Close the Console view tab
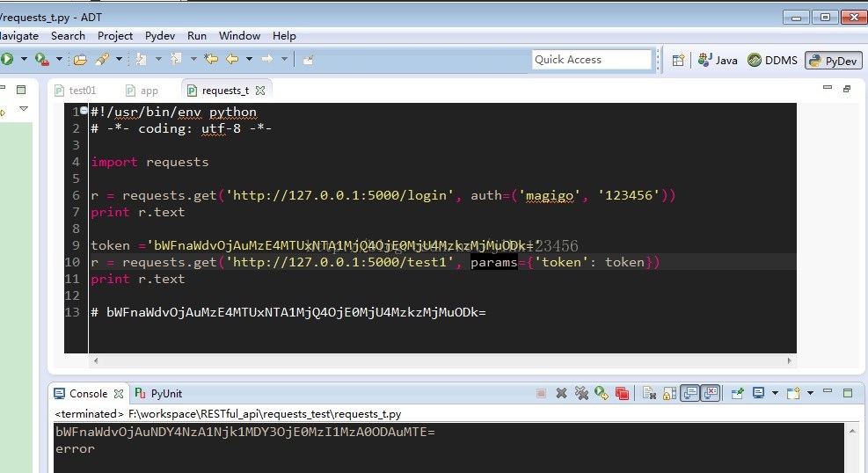This screenshot has height=473, width=868. coord(119,394)
